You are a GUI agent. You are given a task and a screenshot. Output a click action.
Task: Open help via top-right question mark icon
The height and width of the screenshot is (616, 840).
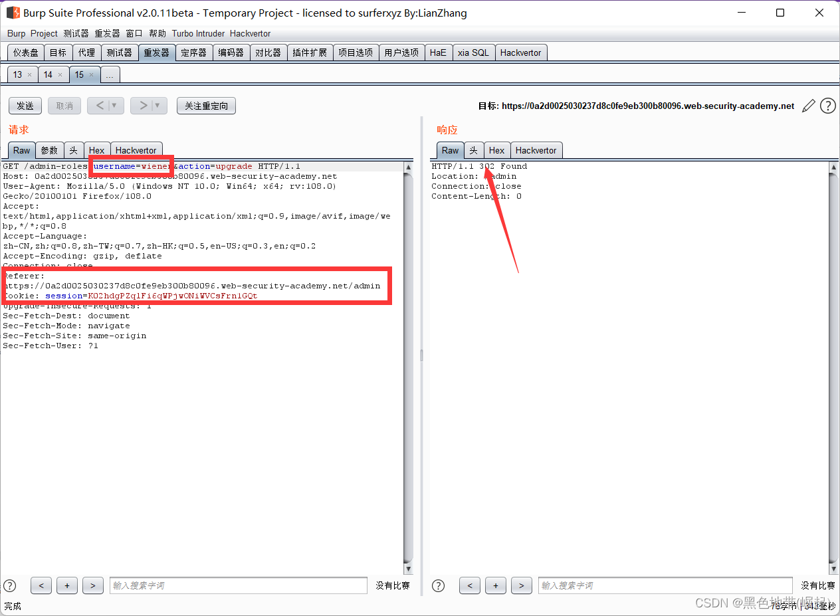827,106
